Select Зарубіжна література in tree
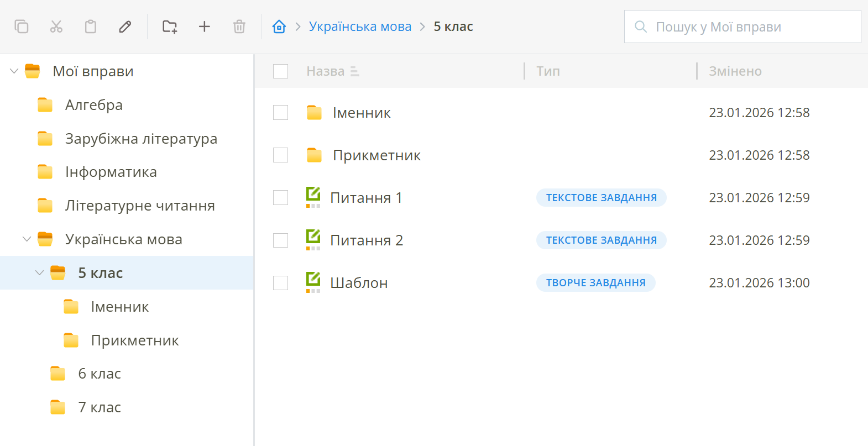Screen dimensions: 868x446 [141, 139]
